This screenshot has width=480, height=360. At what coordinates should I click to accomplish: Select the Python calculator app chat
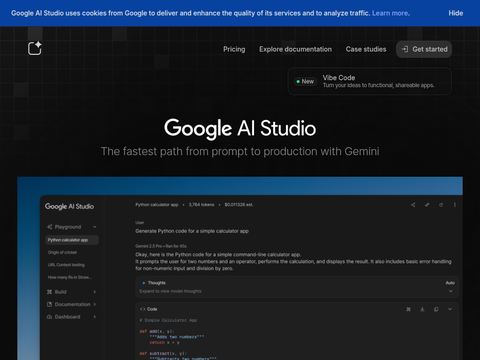72,240
